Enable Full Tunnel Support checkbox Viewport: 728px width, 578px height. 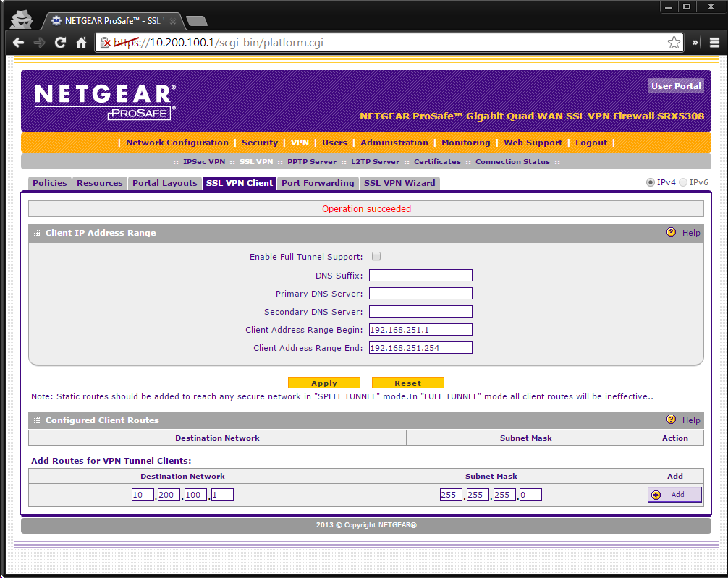click(376, 256)
